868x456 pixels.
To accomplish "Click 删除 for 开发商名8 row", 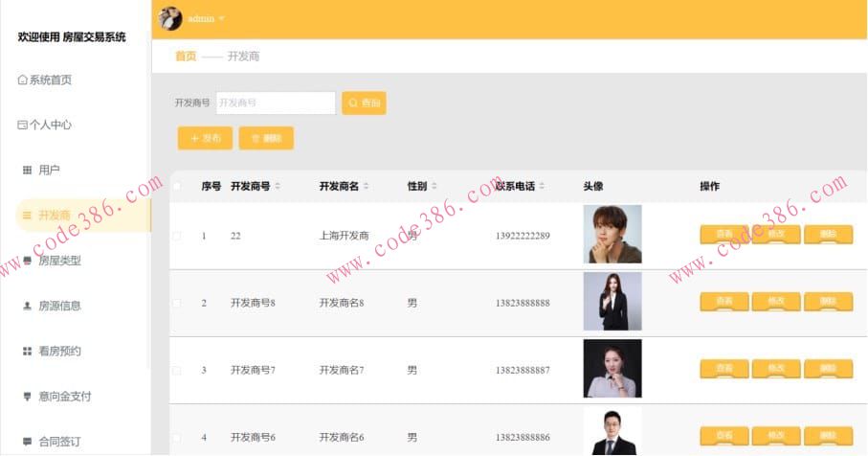I will (x=828, y=302).
